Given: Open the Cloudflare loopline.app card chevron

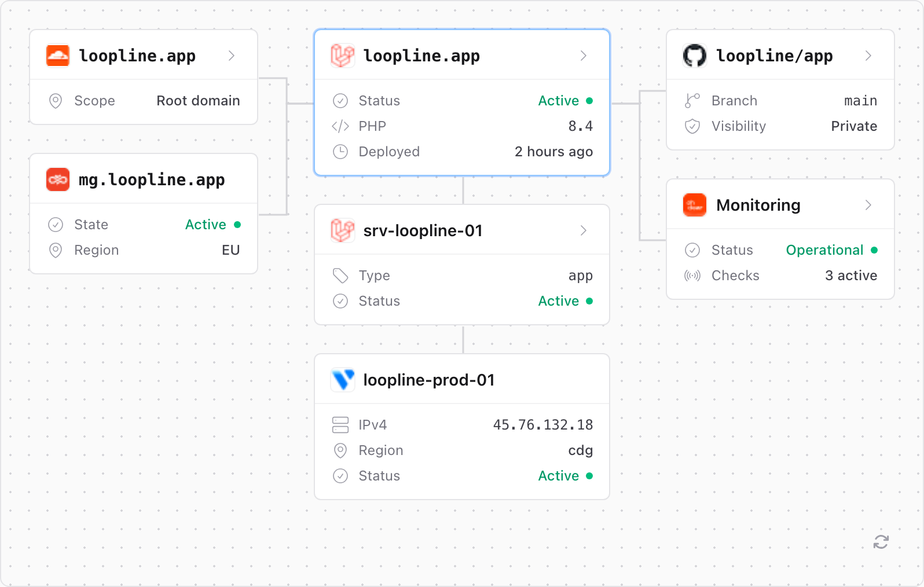Looking at the screenshot, I should click(x=232, y=56).
